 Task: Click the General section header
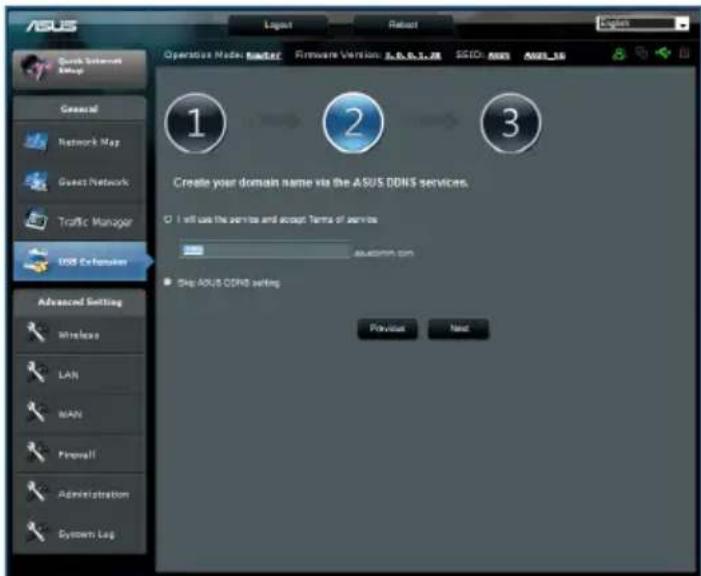[79, 109]
